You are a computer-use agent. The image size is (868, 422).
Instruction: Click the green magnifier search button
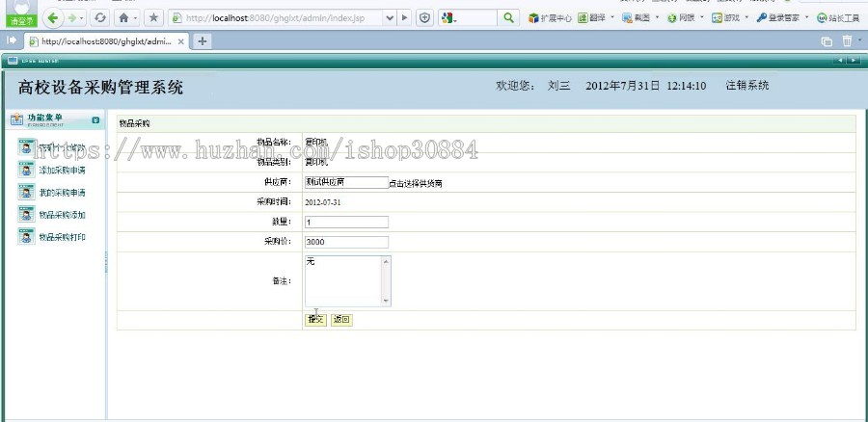508,18
